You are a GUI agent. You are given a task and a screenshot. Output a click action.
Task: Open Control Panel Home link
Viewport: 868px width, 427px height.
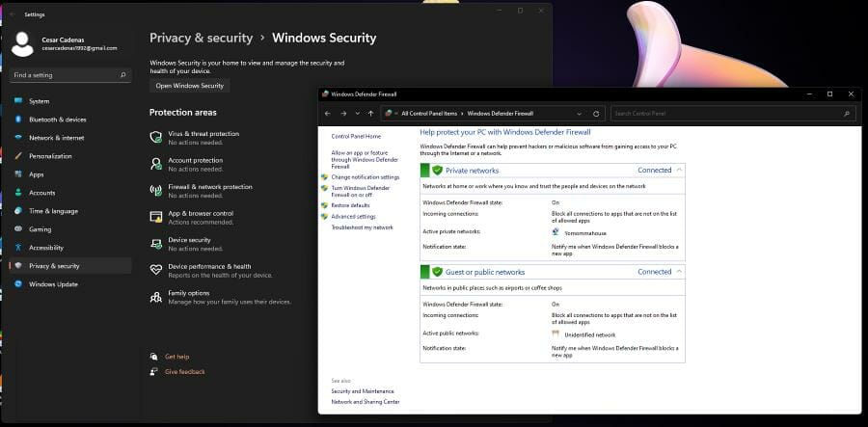(x=356, y=136)
